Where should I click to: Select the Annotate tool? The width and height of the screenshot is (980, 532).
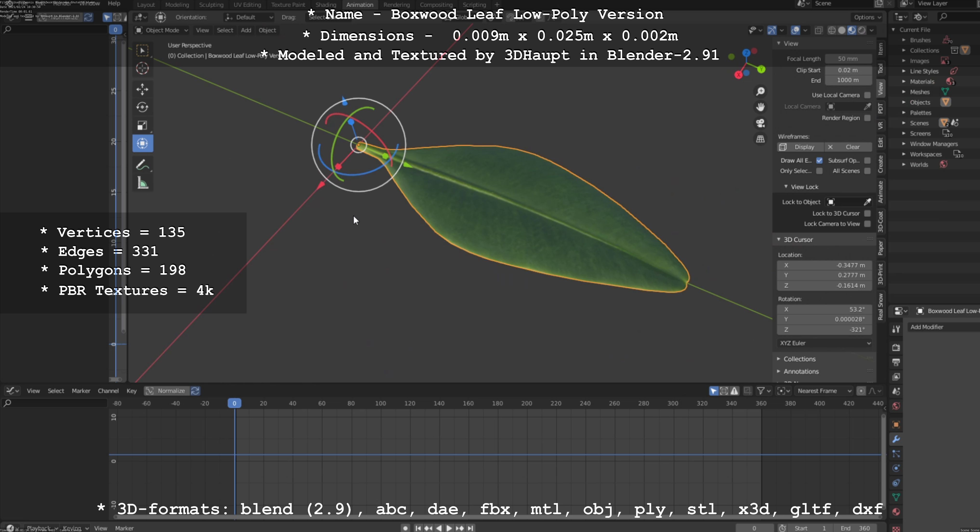click(x=143, y=165)
